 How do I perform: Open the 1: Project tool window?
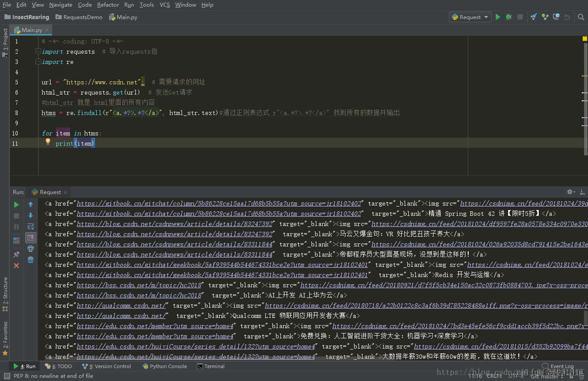pos(5,43)
